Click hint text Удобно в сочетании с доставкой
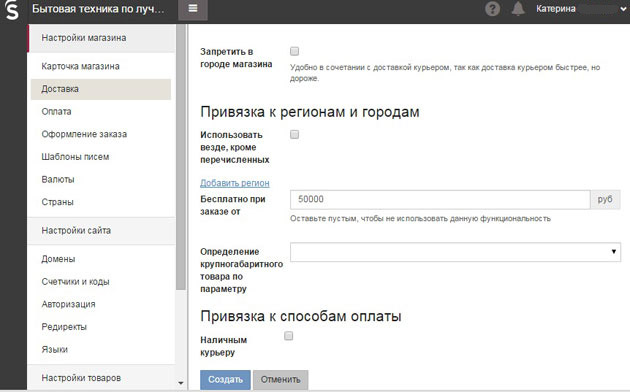 coord(445,73)
